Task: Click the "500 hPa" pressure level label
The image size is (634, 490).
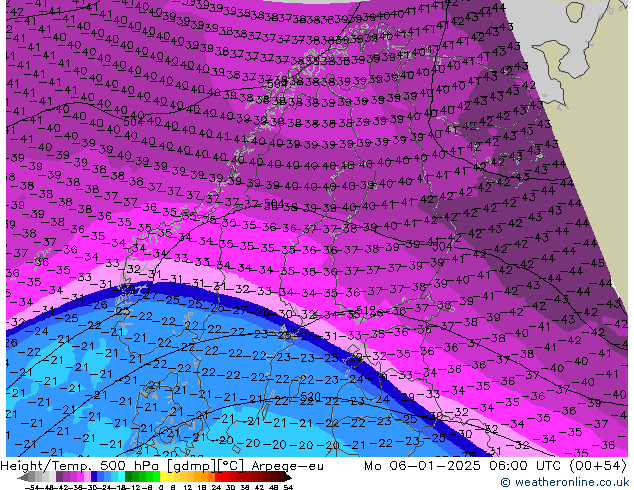Action: [128, 466]
